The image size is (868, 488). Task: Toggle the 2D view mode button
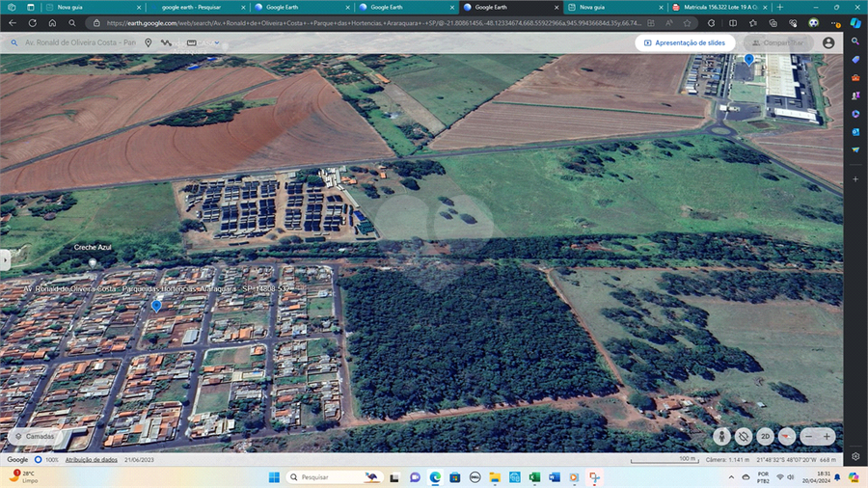click(x=765, y=436)
